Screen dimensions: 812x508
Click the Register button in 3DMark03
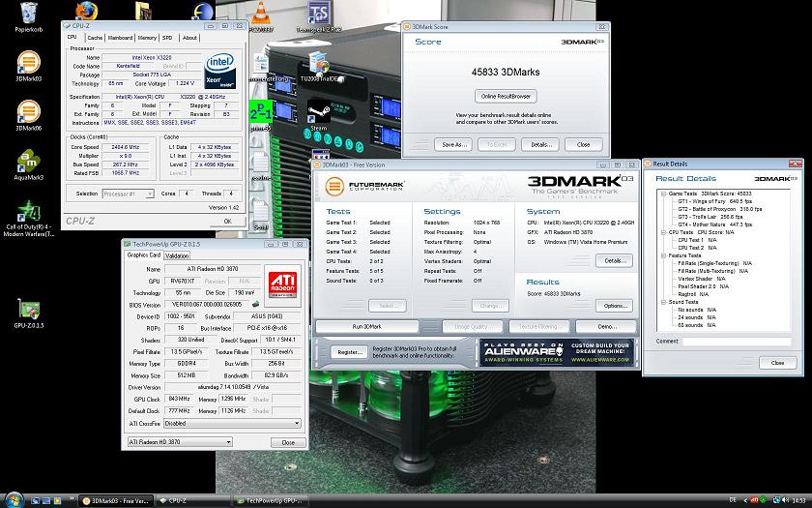[x=350, y=352]
